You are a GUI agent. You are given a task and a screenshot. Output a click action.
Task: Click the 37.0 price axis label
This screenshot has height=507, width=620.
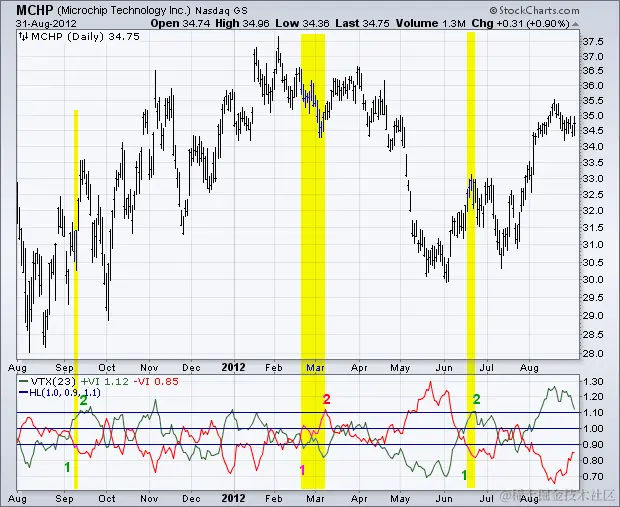592,57
